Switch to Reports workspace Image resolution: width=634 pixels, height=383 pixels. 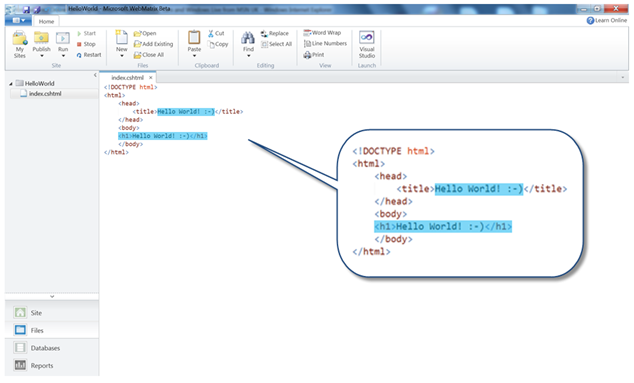point(52,365)
